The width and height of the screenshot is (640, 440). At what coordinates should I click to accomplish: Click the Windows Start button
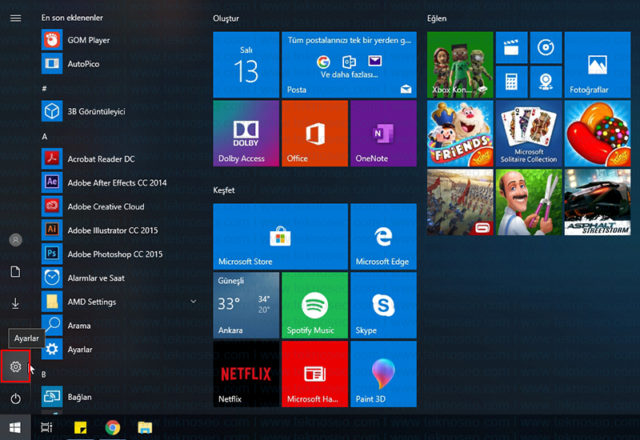tap(15, 427)
